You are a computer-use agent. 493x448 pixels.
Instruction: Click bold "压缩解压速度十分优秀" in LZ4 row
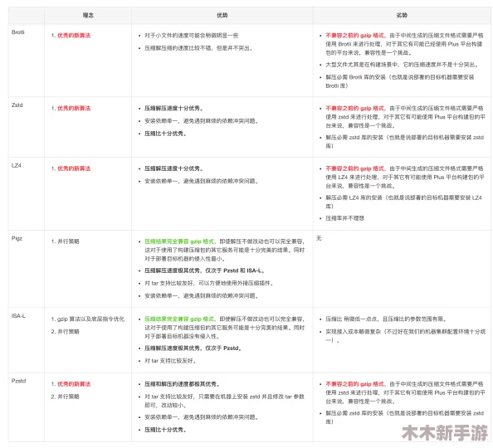[173, 168]
